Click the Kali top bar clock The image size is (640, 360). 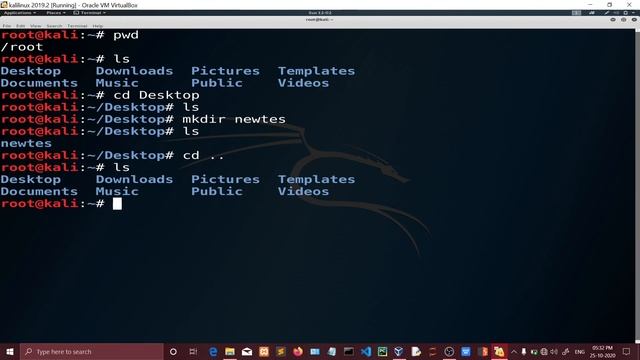pos(320,13)
